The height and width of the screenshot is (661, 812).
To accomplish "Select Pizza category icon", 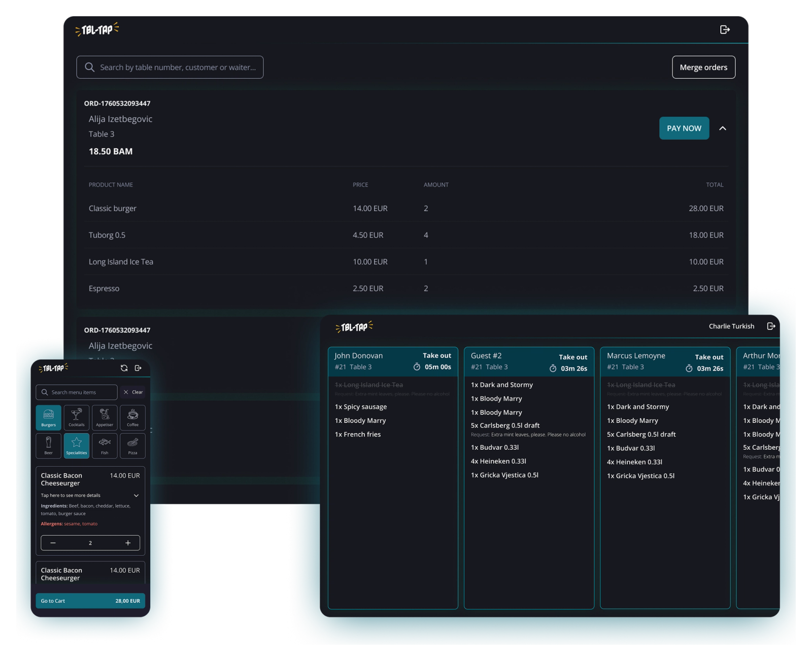I will [x=132, y=446].
